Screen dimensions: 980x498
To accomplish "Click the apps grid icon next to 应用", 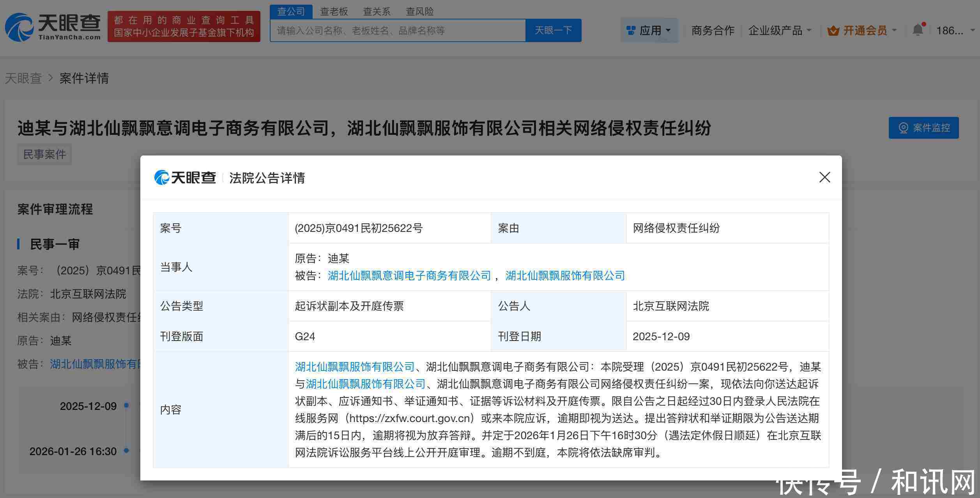I will [x=630, y=30].
